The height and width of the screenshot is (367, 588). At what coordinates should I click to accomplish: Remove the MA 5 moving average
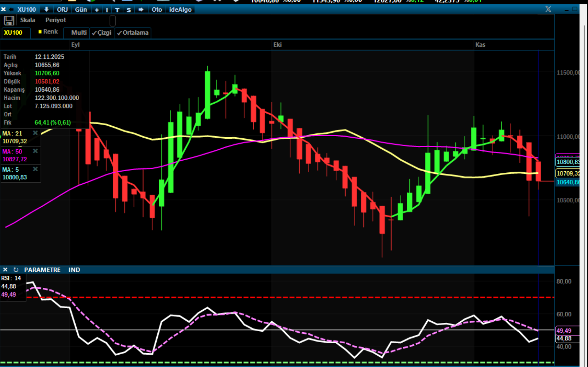(35, 169)
